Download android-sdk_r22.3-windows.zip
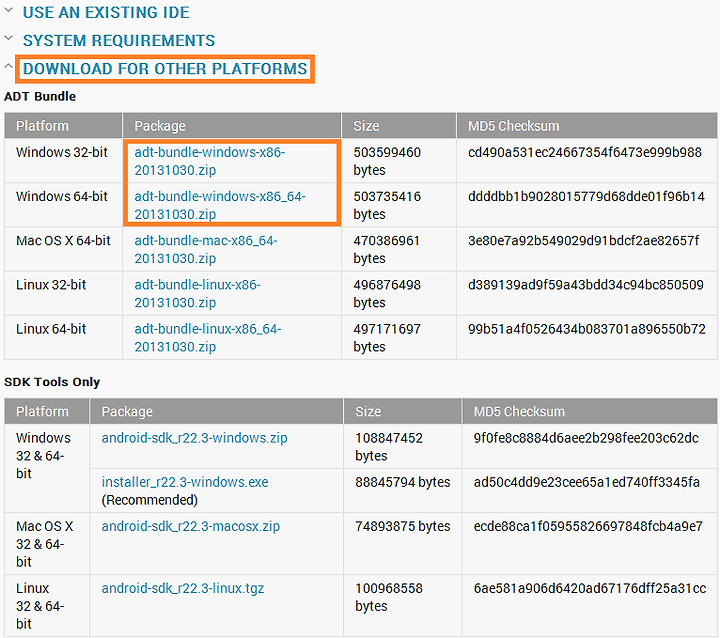 coord(194,438)
